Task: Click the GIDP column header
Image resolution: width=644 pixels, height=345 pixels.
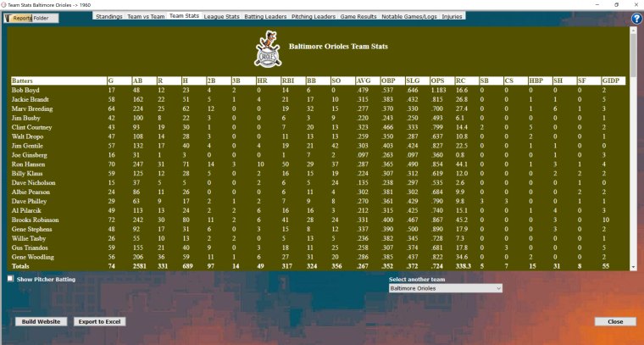Action: [x=613, y=81]
